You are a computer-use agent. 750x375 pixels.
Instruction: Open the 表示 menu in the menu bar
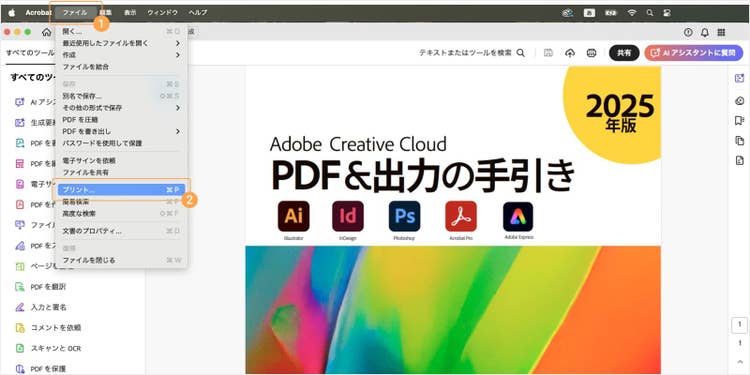[x=130, y=13]
